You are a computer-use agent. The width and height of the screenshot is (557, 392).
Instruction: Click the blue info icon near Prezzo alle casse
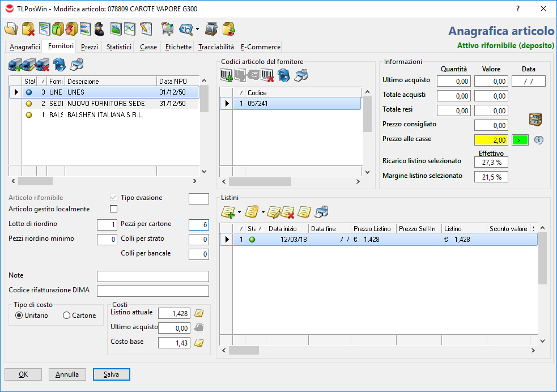(x=539, y=140)
